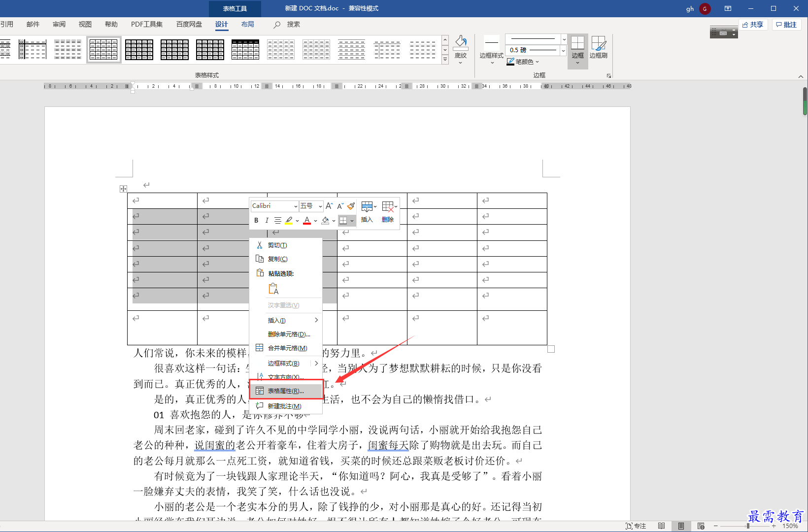Open the search box magnifier (搜索)

(277, 25)
